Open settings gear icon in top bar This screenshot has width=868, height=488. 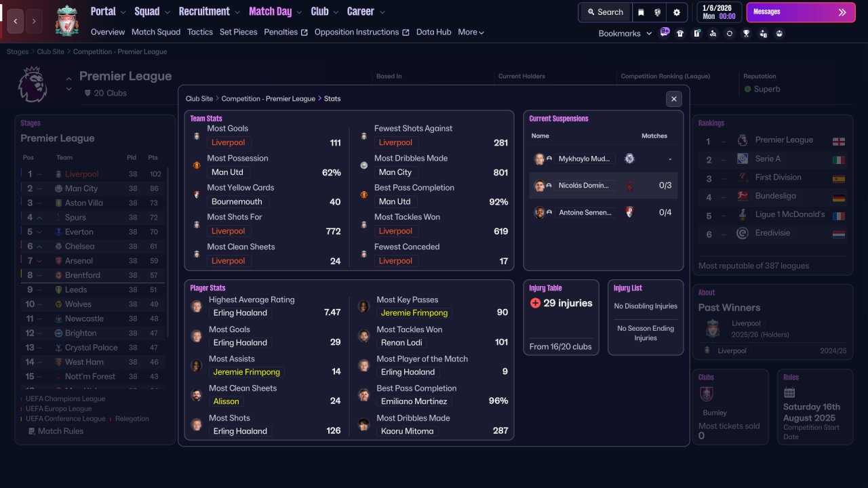[676, 12]
